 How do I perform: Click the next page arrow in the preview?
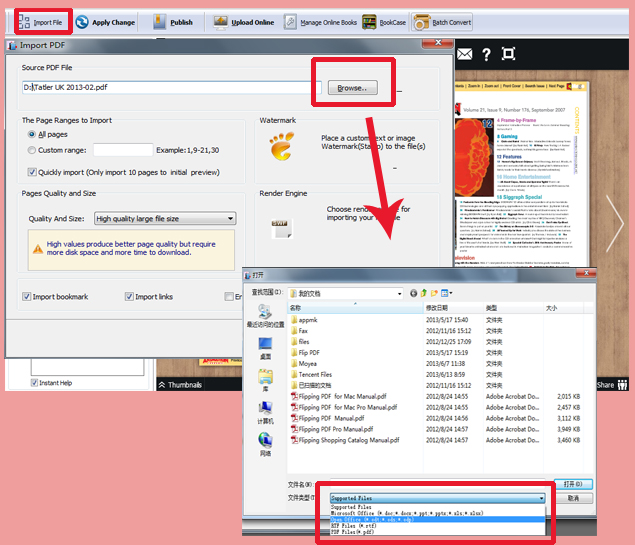pos(615,224)
